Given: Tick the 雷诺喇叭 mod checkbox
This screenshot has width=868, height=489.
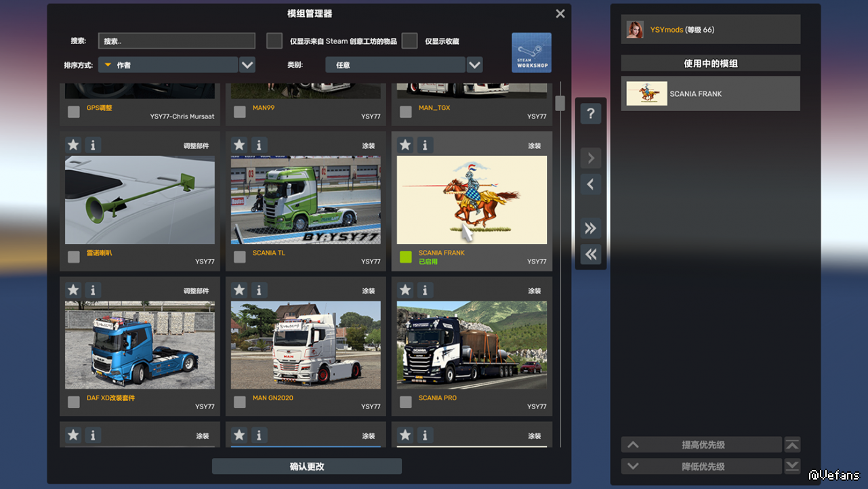Looking at the screenshot, I should pyautogui.click(x=74, y=257).
